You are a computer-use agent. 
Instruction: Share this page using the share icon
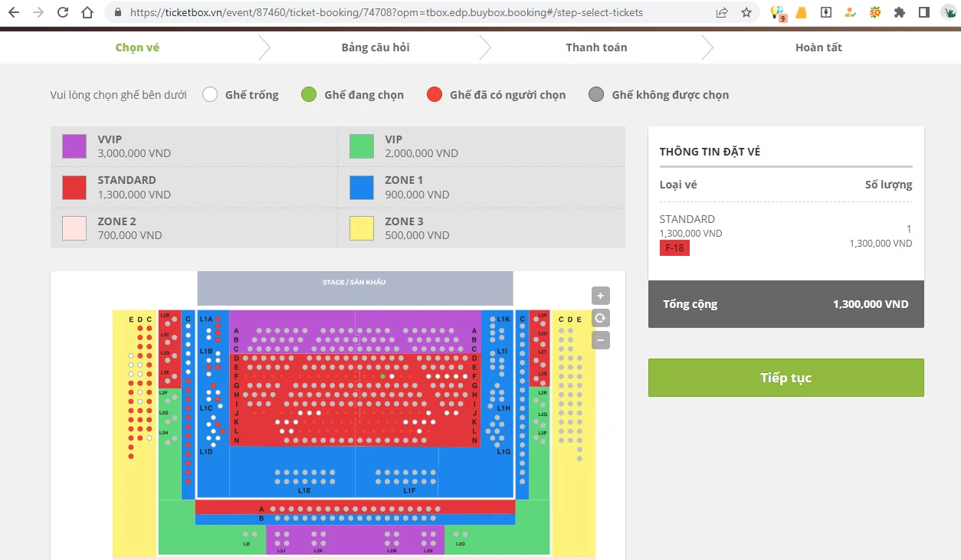[722, 12]
